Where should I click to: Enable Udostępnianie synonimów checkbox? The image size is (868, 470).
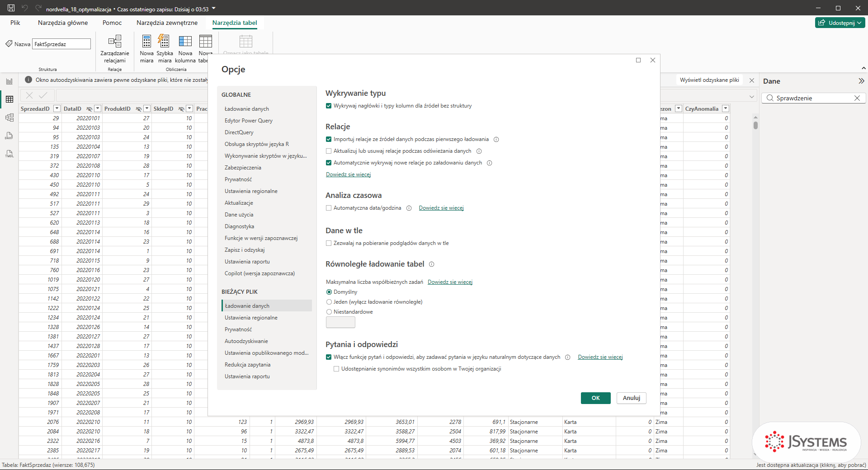pos(336,369)
